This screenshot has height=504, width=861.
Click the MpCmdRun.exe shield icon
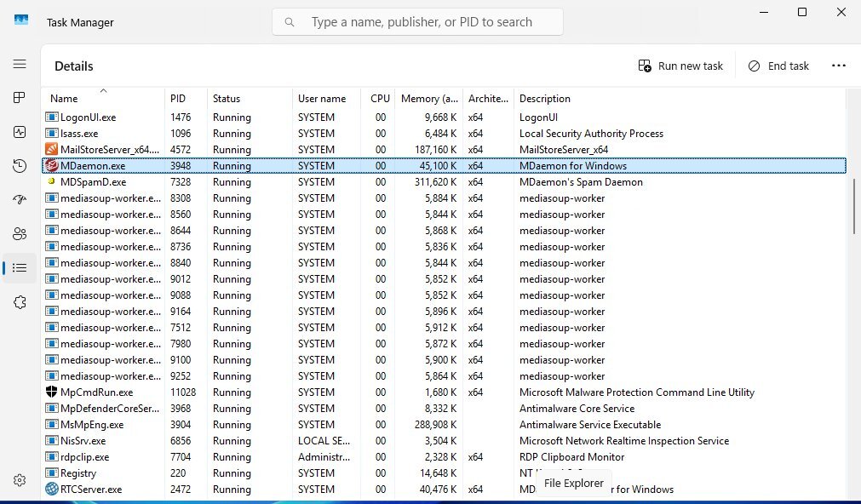(52, 392)
